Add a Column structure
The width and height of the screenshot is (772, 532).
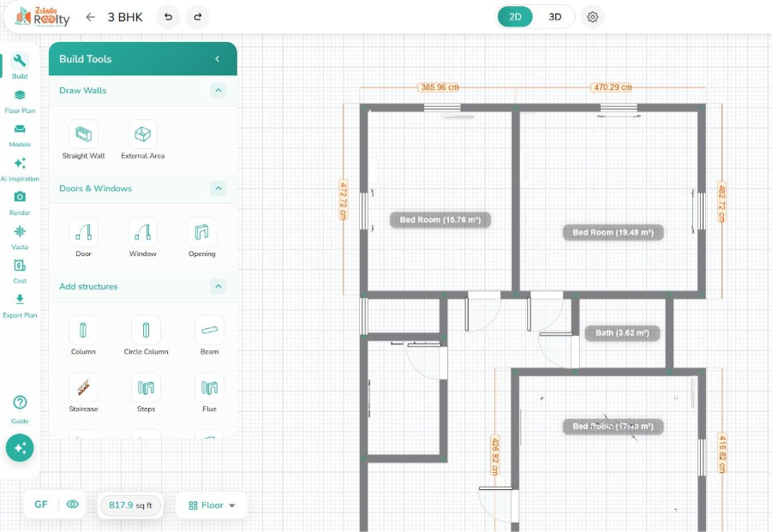(83, 336)
